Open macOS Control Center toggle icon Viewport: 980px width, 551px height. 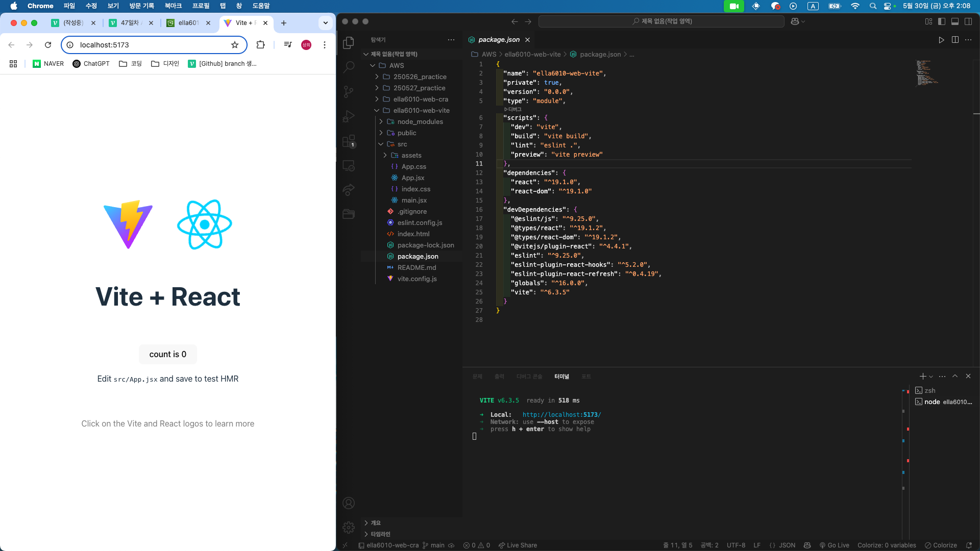[887, 6]
